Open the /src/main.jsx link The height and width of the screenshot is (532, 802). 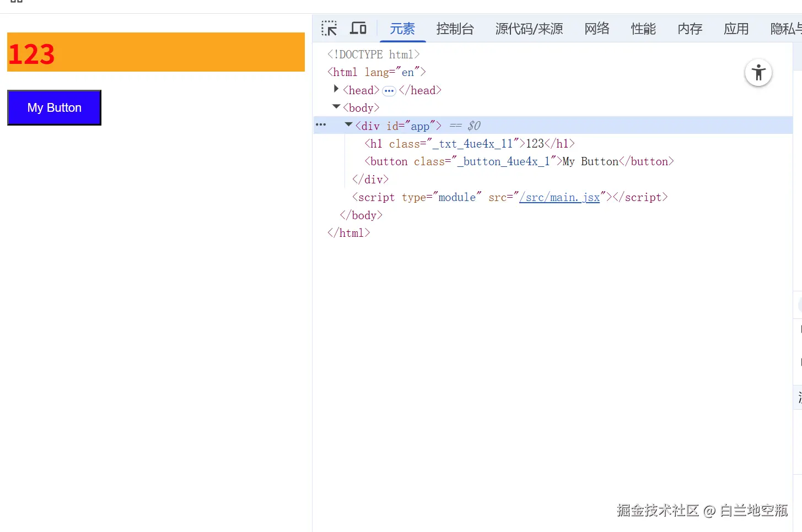(x=559, y=197)
